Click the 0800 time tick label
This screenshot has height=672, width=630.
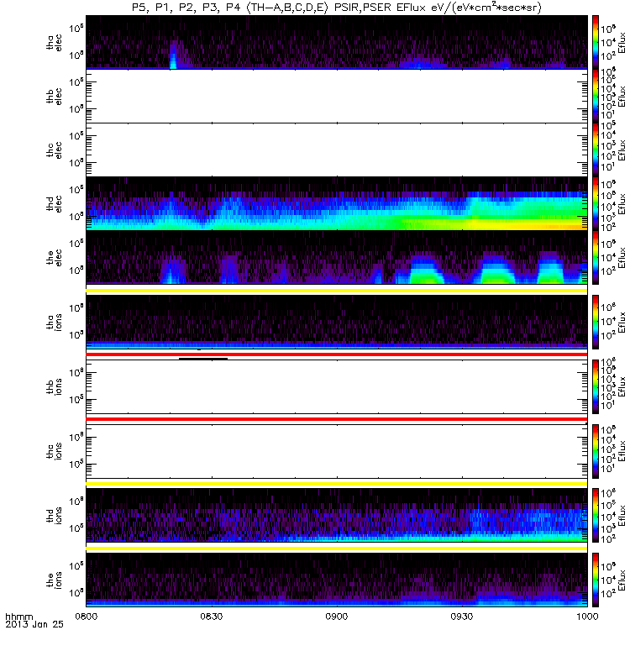click(x=87, y=617)
